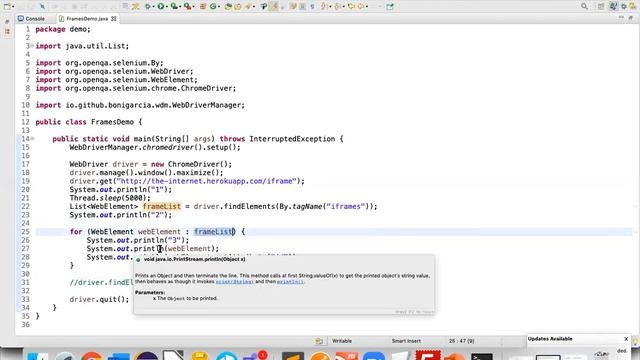Click line number 33 in the gutter

tap(25, 299)
